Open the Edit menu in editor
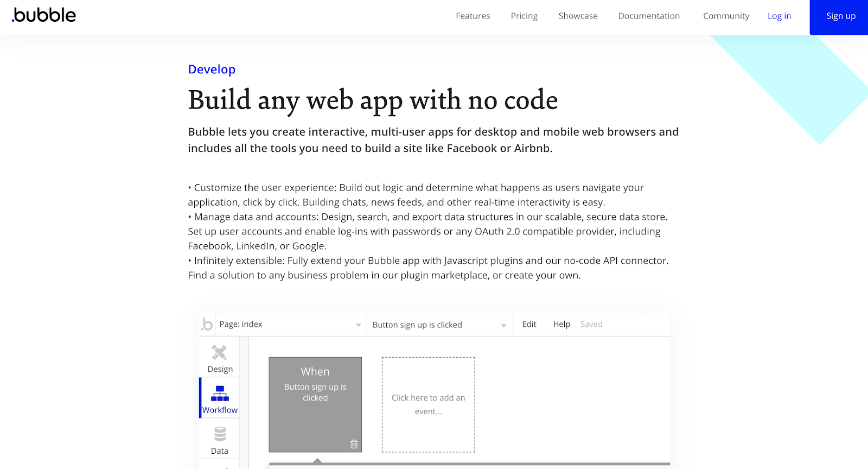 (x=529, y=324)
